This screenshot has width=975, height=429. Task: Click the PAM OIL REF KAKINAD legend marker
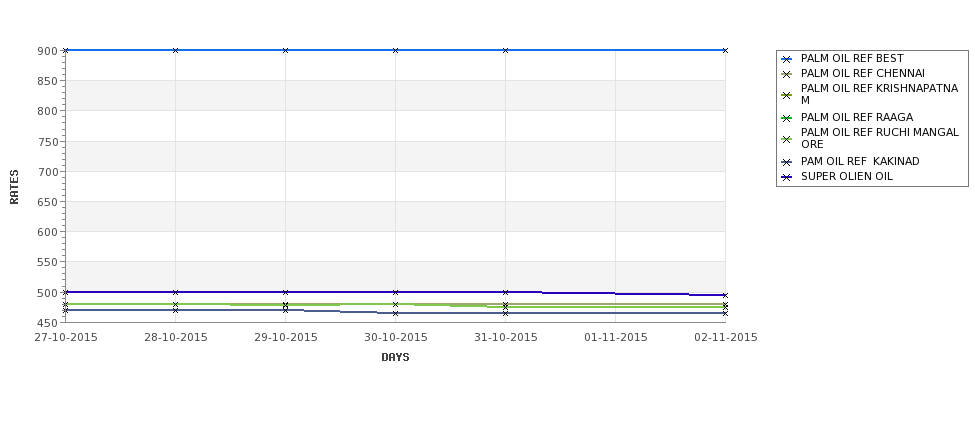point(787,162)
